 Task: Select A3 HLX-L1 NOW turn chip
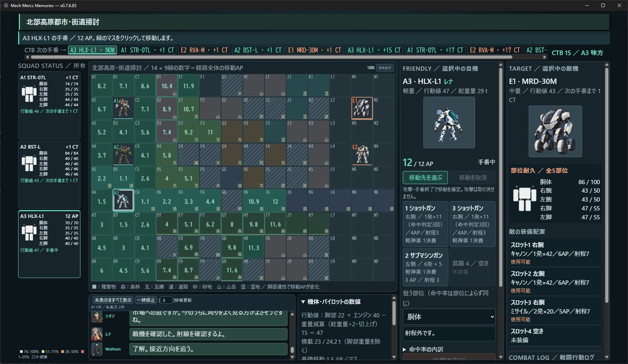93,50
